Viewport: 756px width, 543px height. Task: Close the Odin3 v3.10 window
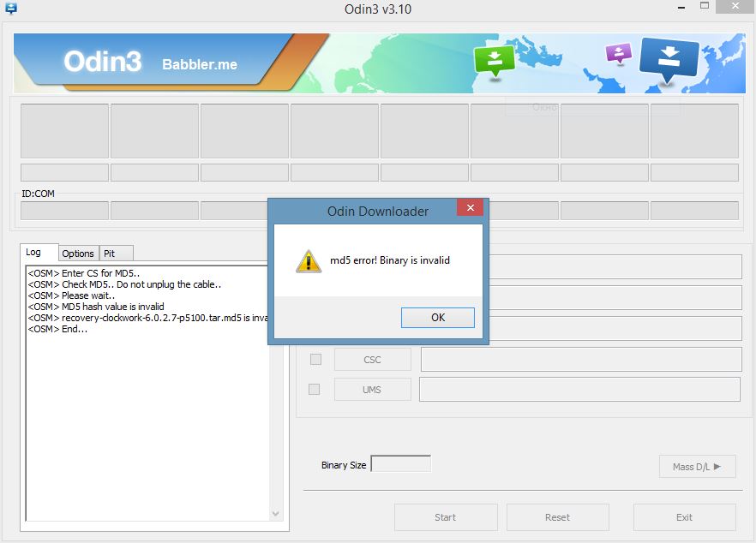735,6
